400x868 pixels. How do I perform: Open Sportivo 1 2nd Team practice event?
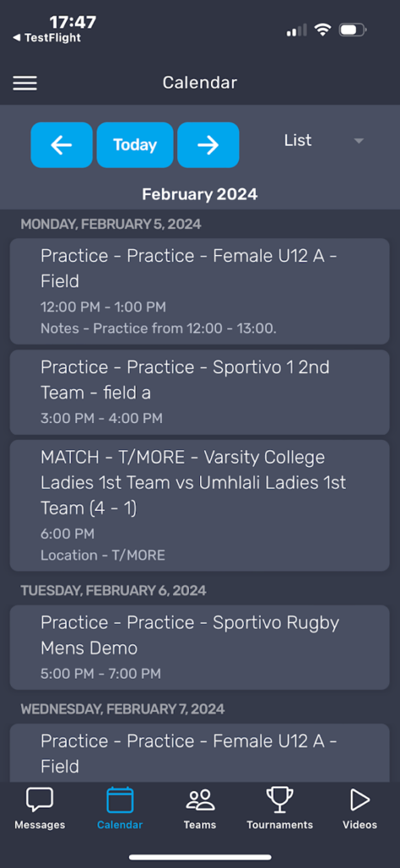point(200,392)
